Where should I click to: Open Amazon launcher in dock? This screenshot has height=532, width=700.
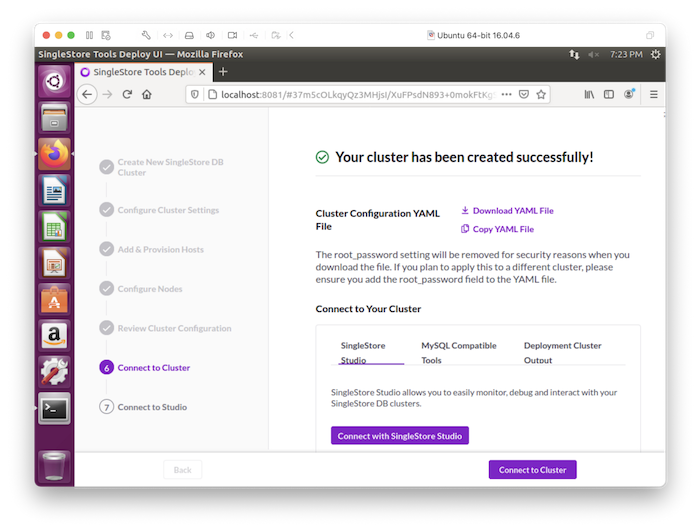click(54, 336)
